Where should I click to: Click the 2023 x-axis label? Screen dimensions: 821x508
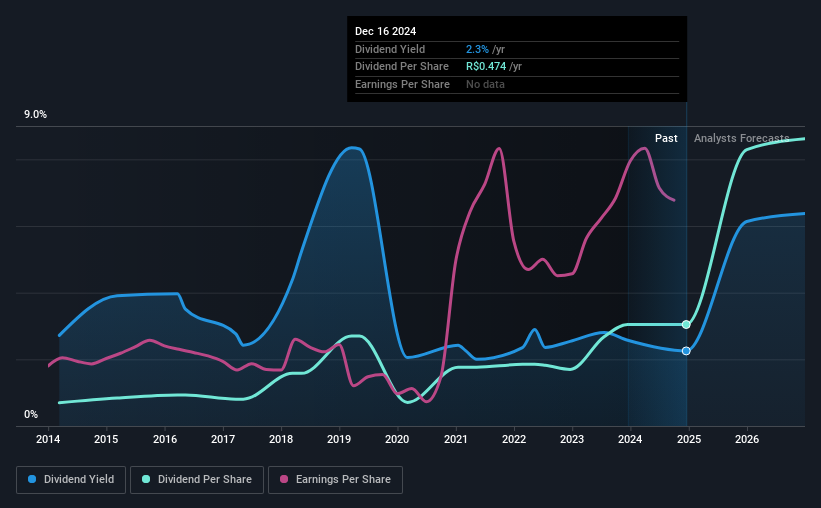pyautogui.click(x=572, y=439)
